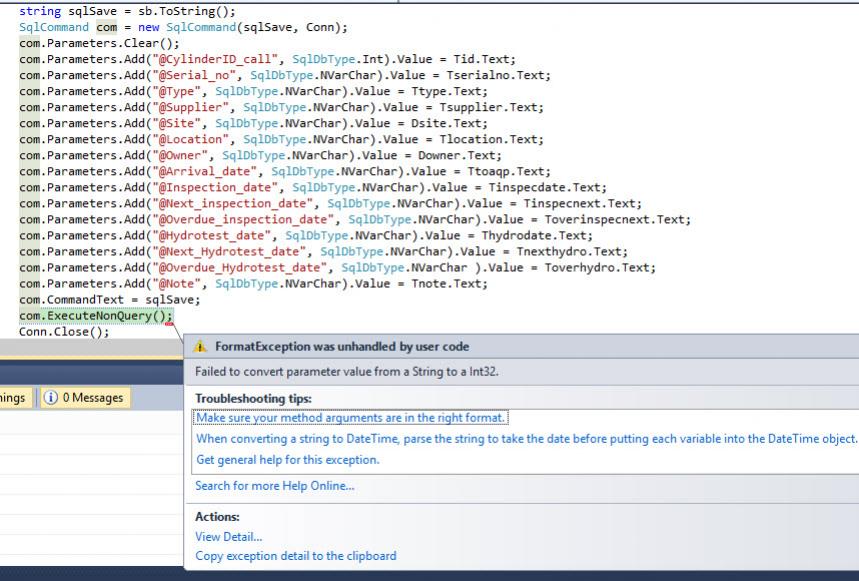Image resolution: width=859 pixels, height=581 pixels.
Task: Click "Copy exception detail to the clipboard"
Action: coord(296,556)
